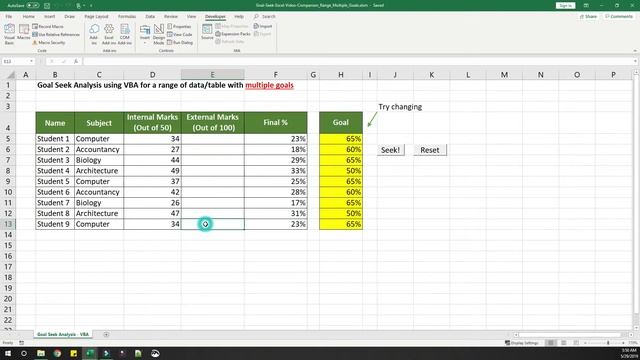Open Macro Security settings
The height and width of the screenshot is (360, 640).
point(49,42)
